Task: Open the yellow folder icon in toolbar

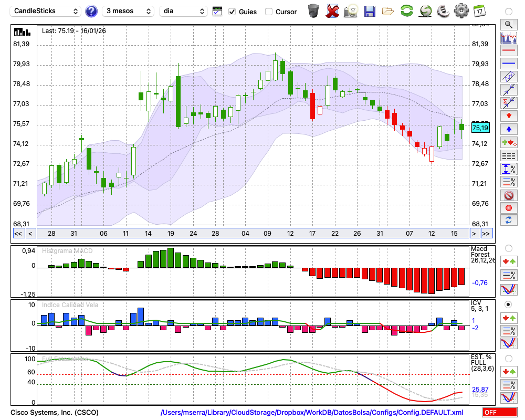Action: pyautogui.click(x=388, y=11)
